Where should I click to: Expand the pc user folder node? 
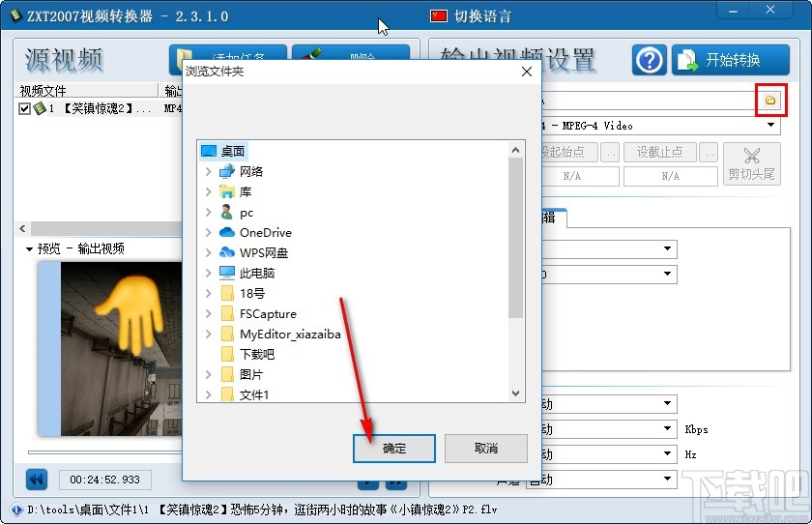coord(208,213)
